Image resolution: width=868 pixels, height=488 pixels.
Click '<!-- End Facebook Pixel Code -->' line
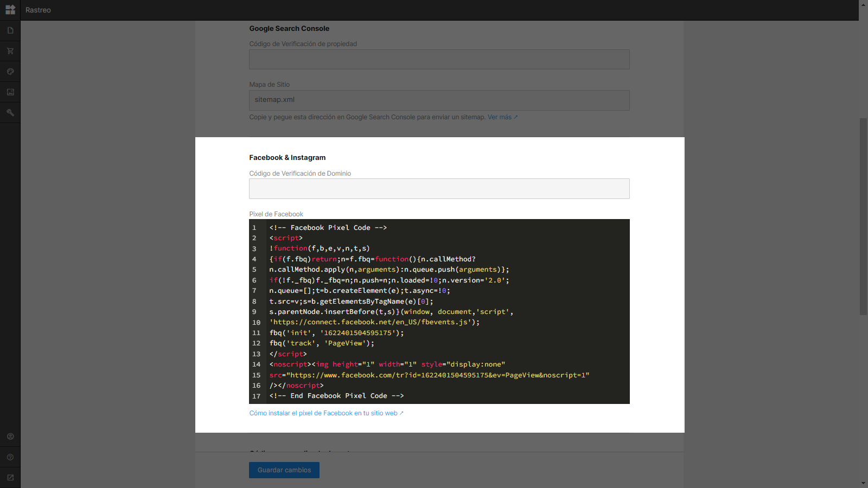[336, 396]
